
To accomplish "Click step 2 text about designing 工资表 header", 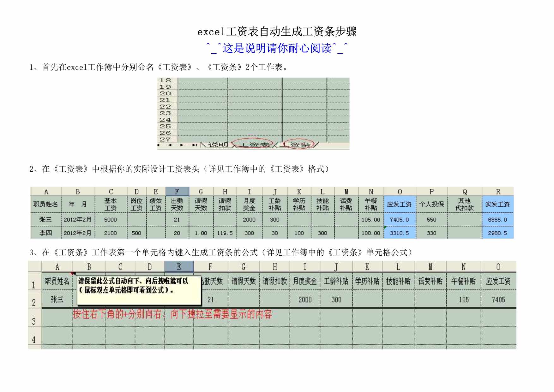I will (x=179, y=169).
